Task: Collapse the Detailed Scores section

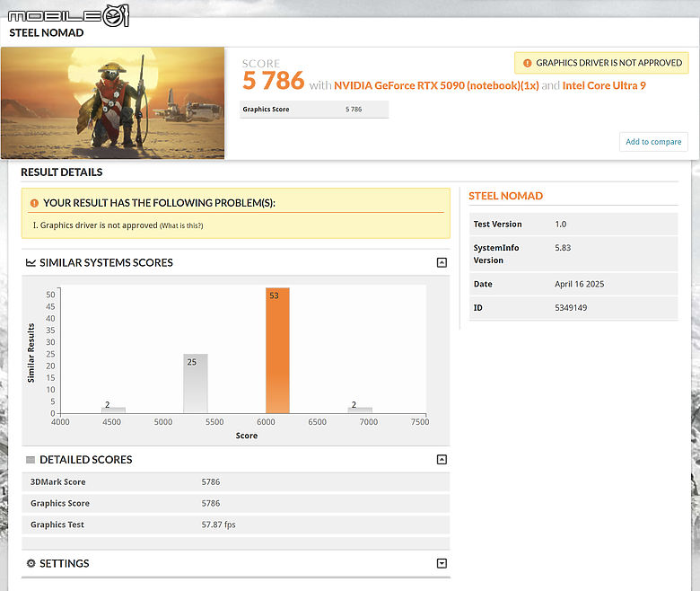Action: (442, 459)
